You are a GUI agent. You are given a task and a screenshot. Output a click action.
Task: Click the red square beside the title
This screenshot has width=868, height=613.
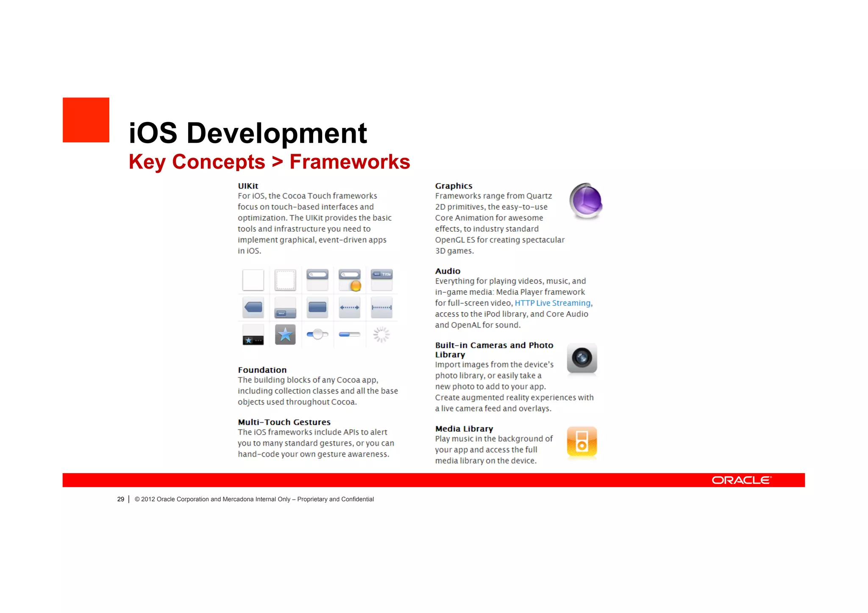coord(86,120)
